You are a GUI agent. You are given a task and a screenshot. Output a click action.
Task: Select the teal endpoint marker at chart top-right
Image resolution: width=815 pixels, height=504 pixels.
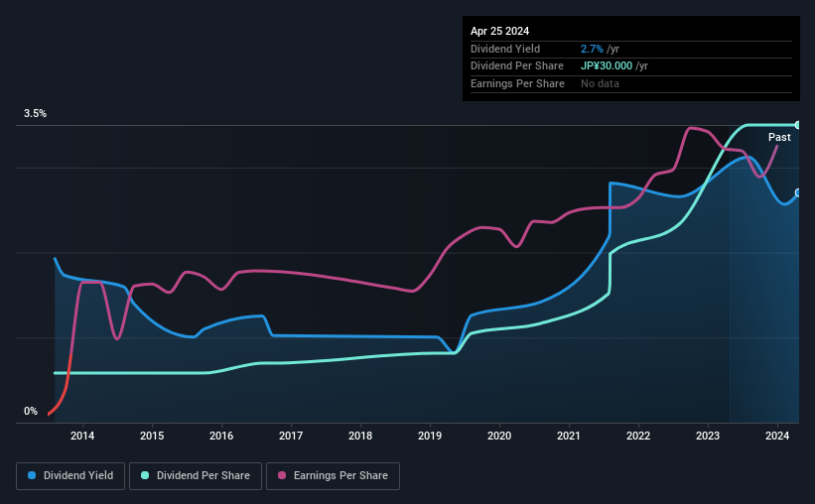point(798,125)
